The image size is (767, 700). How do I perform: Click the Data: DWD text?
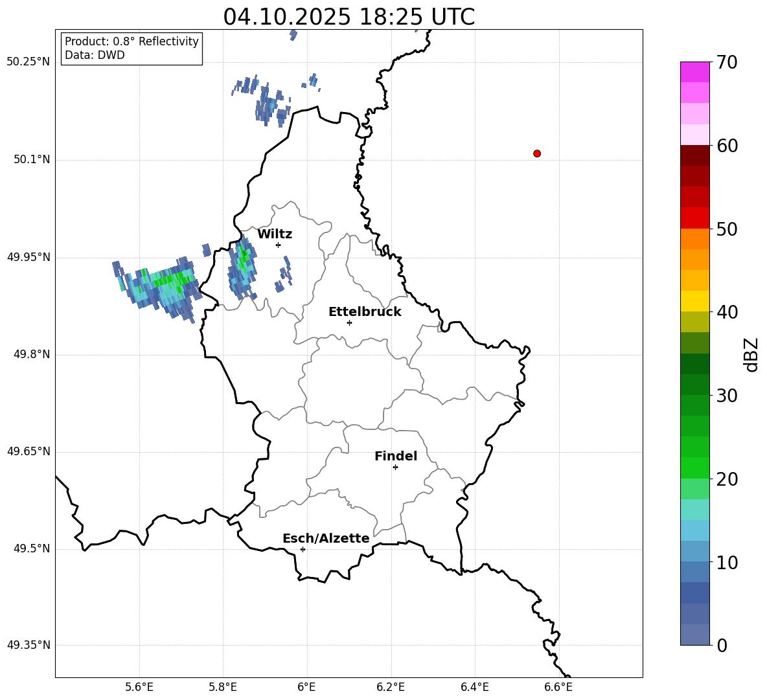coord(95,55)
